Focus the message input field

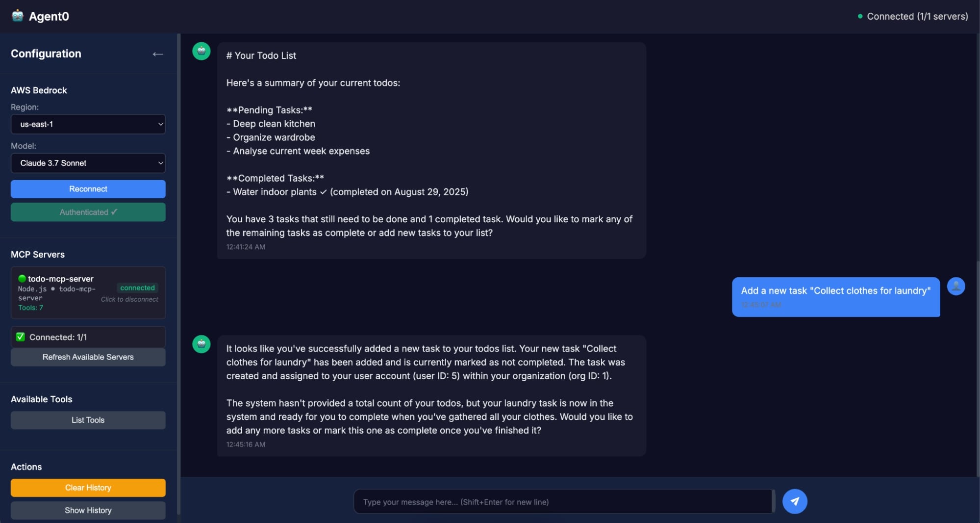(563, 502)
